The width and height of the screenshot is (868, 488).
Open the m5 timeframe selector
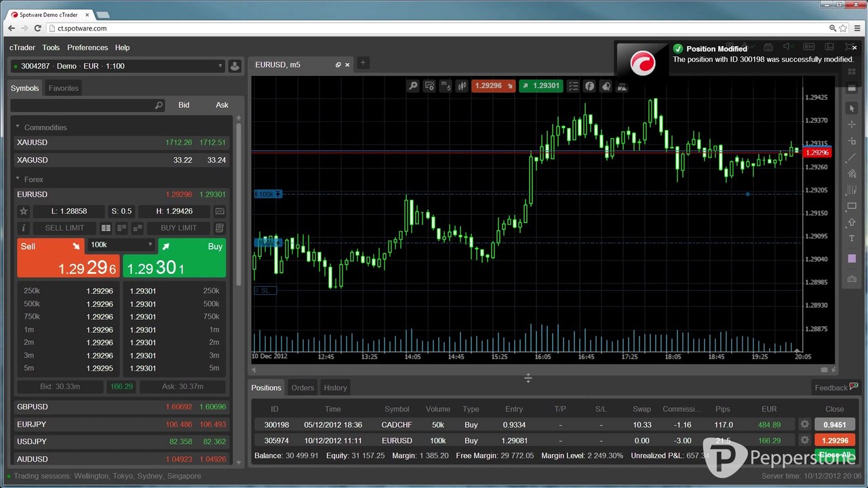[x=446, y=86]
